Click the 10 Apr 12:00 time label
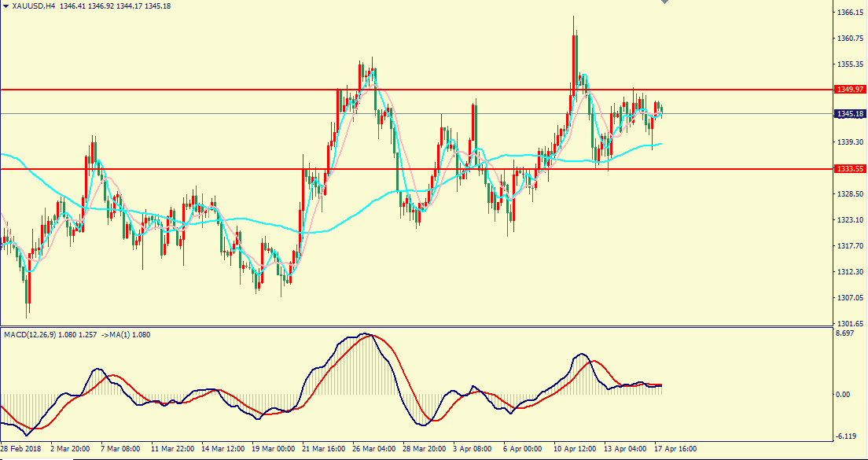868x460 pixels. point(576,449)
